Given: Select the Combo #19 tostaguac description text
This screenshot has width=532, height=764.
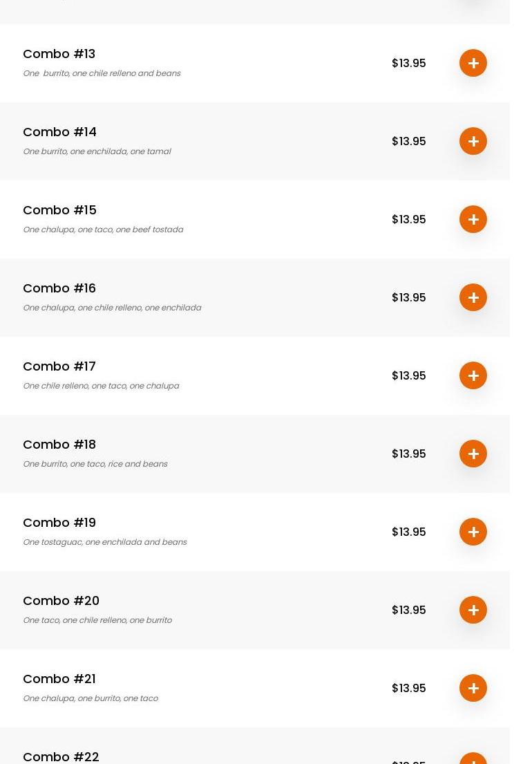Looking at the screenshot, I should click(x=105, y=542).
